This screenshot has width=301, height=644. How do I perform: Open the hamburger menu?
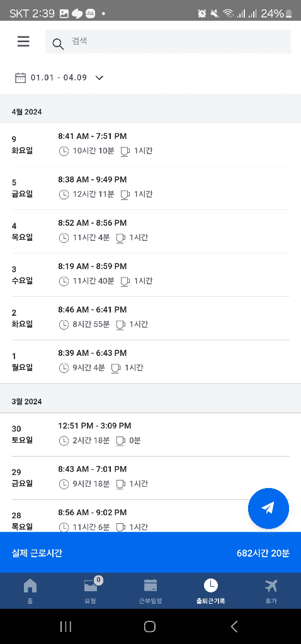(x=23, y=41)
